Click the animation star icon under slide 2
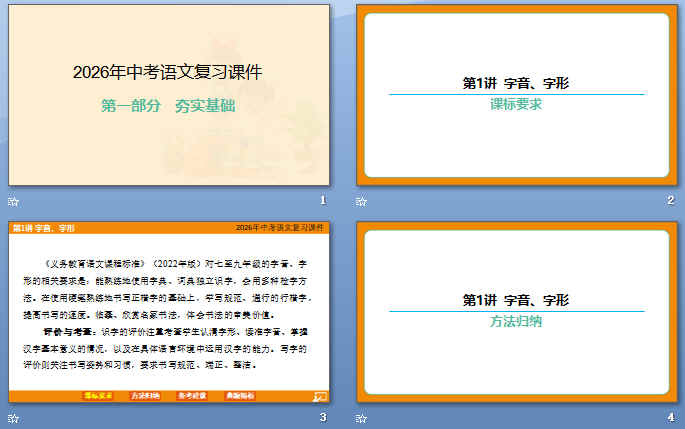Image resolution: width=685 pixels, height=429 pixels. pyautogui.click(x=362, y=202)
